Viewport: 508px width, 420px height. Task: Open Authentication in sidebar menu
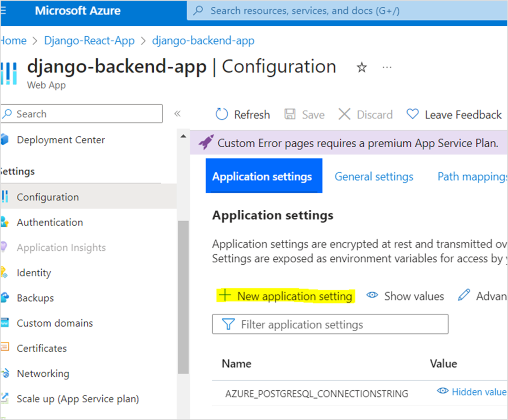click(50, 223)
